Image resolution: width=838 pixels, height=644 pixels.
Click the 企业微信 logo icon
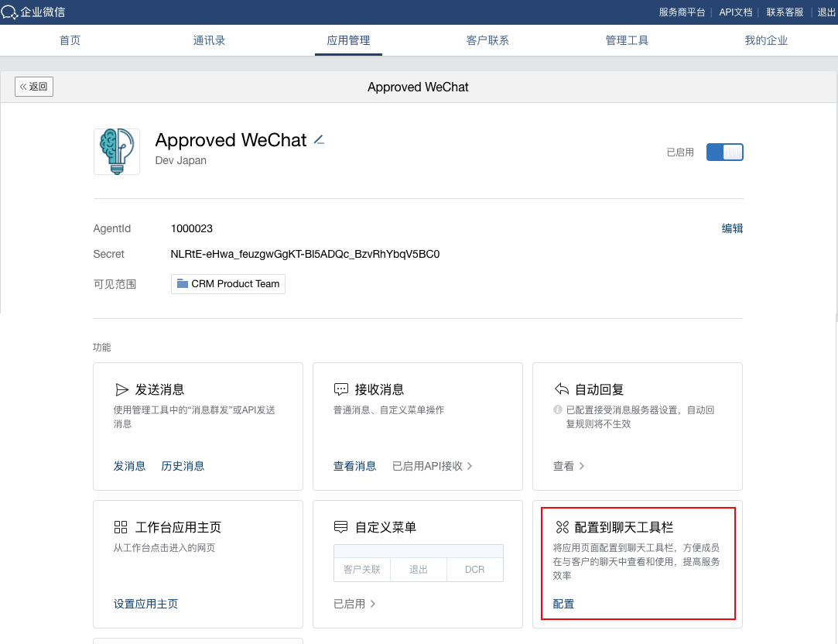point(9,12)
